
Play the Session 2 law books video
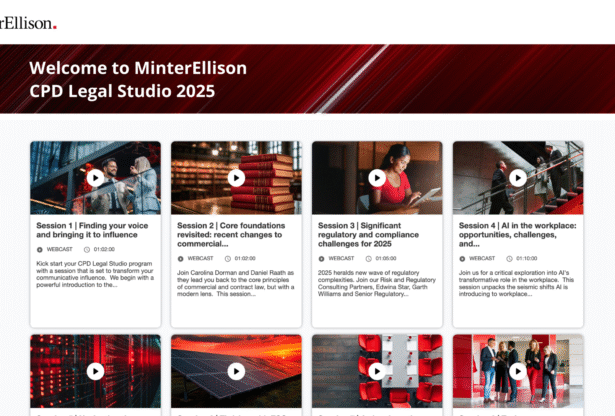(x=236, y=178)
